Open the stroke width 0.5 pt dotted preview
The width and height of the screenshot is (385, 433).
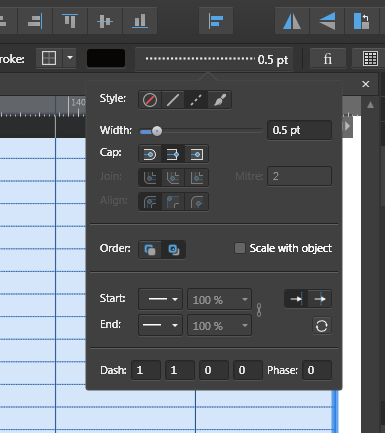click(x=214, y=59)
